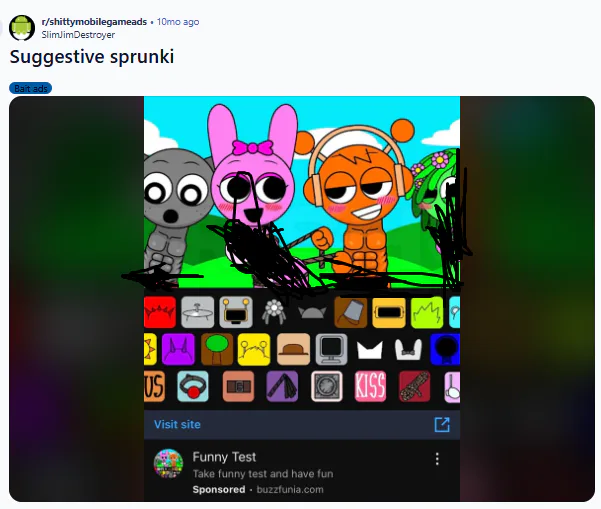Pick the brown bowler hat tile
Viewport: 601px width, 509px height.
coord(293,349)
